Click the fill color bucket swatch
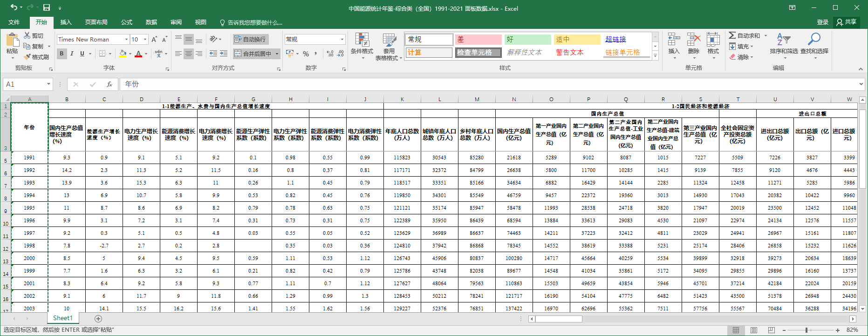Screen dimensions: 868x336 click(123, 54)
